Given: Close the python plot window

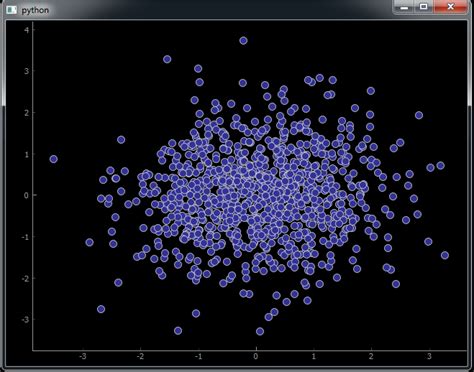Looking at the screenshot, I should tap(450, 7).
